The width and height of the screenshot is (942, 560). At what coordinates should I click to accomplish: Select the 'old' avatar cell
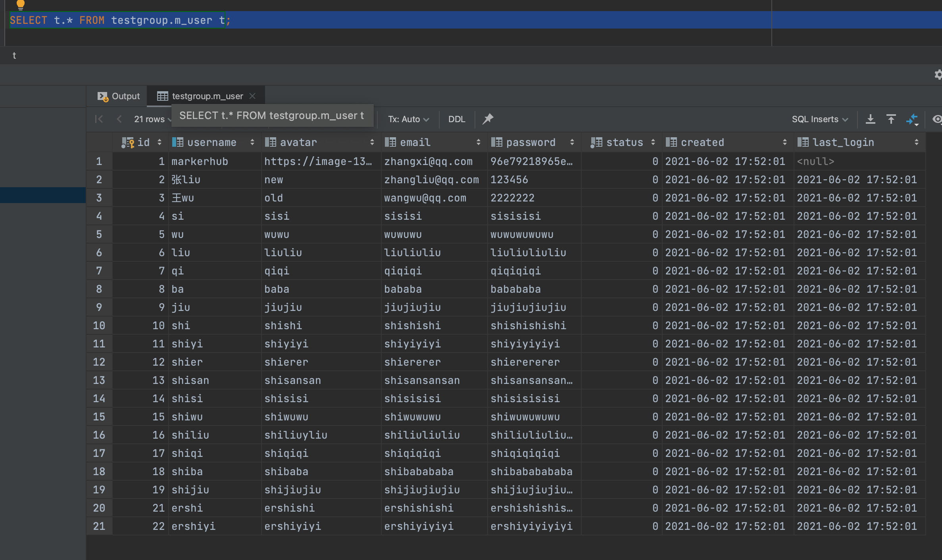(321, 198)
